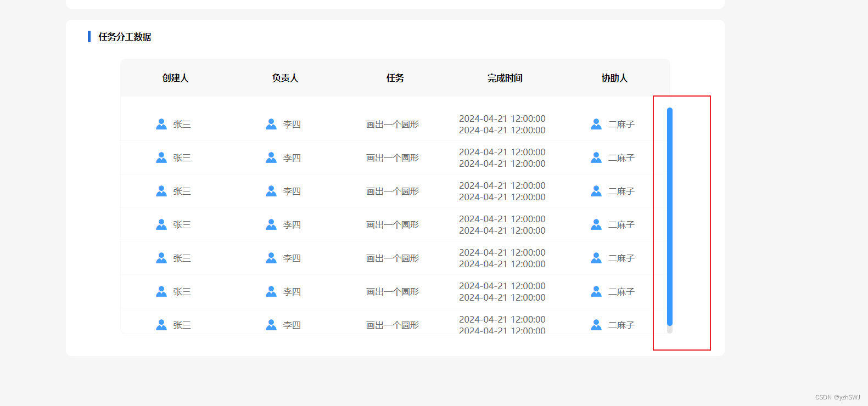Click 二麻子 name text in seventh row

[x=621, y=325]
